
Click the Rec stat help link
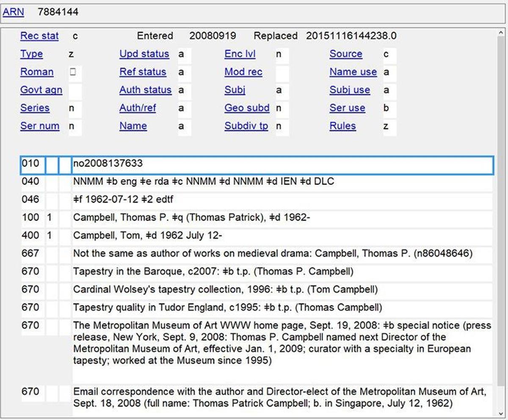click(x=39, y=36)
